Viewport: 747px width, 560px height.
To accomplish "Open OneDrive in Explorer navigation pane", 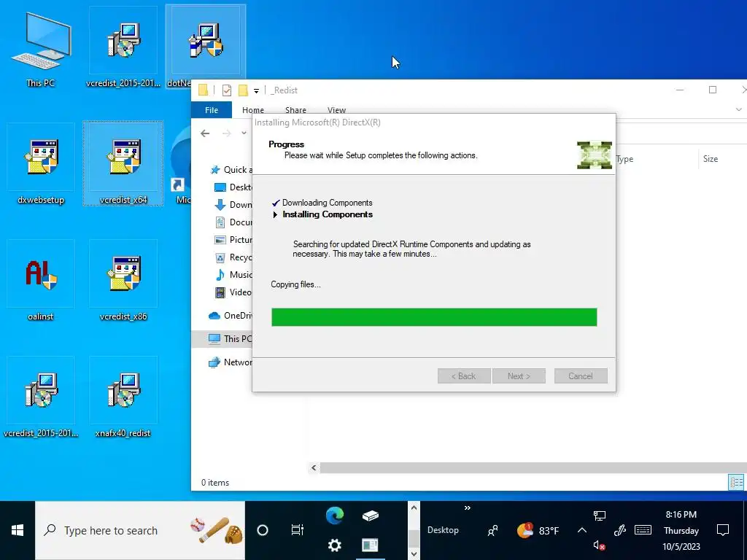I will point(231,316).
